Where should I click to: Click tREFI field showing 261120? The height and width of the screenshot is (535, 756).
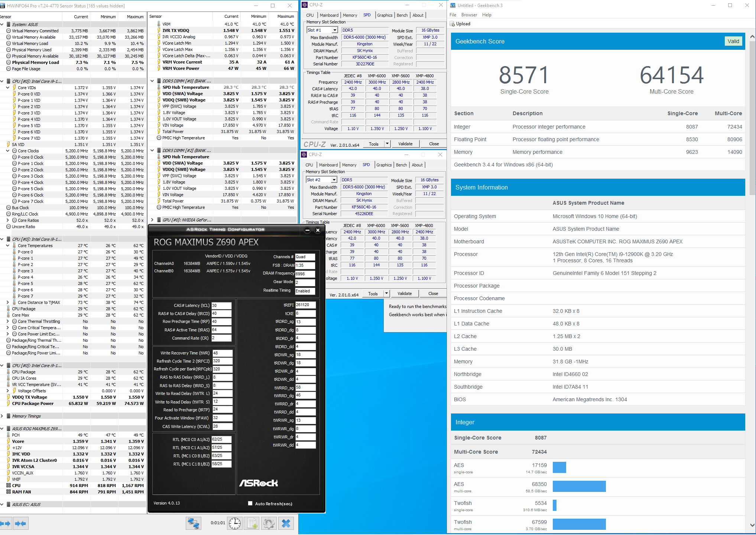[305, 305]
